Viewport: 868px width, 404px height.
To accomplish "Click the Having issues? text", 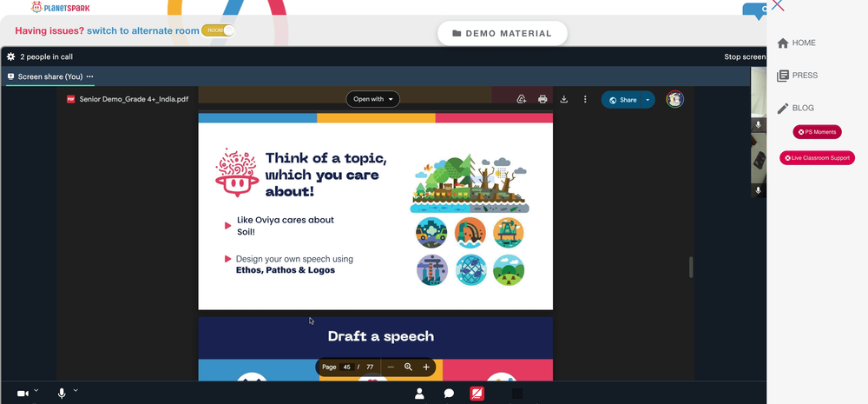I will coord(49,31).
